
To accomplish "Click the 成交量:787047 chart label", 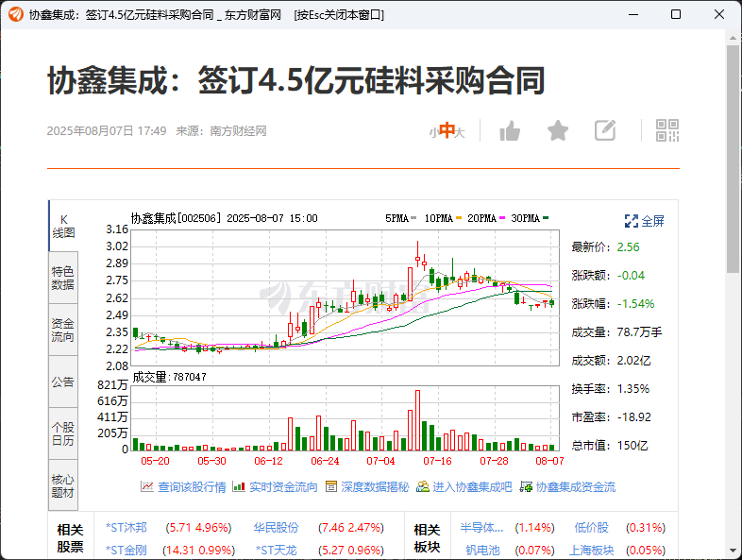I will click(169, 377).
